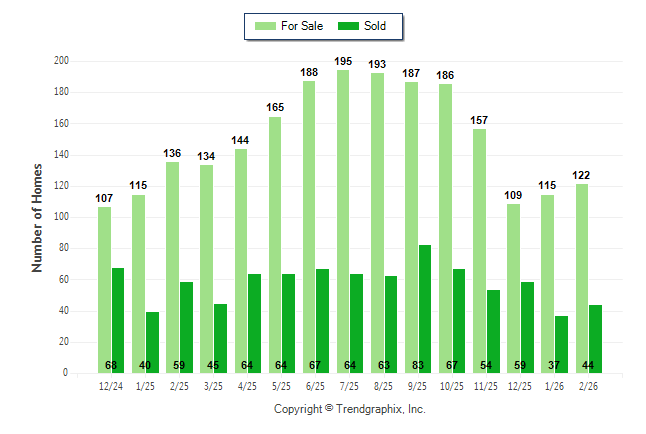
Task: Click the 200 y-axis tick label
Action: point(60,61)
